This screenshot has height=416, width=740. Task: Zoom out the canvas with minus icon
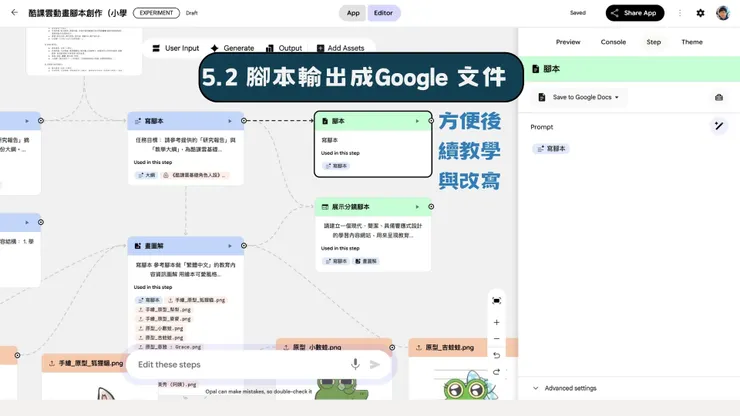[496, 339]
